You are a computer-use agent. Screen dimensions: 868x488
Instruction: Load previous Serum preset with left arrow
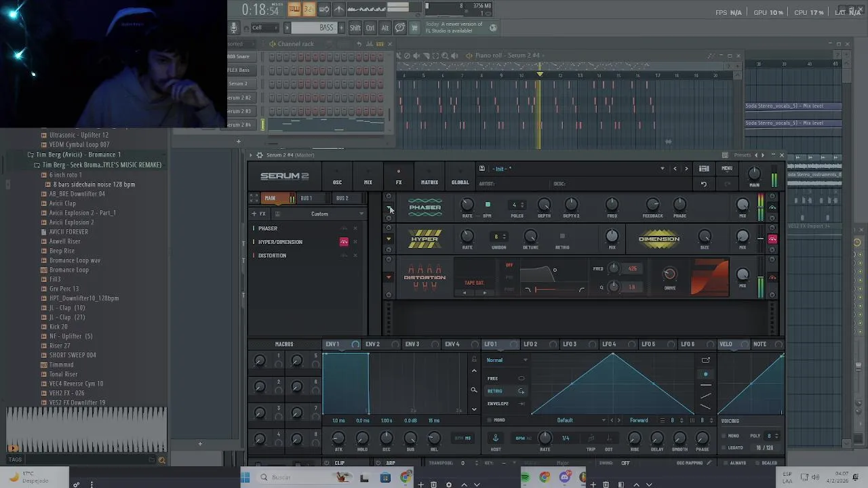tap(675, 169)
